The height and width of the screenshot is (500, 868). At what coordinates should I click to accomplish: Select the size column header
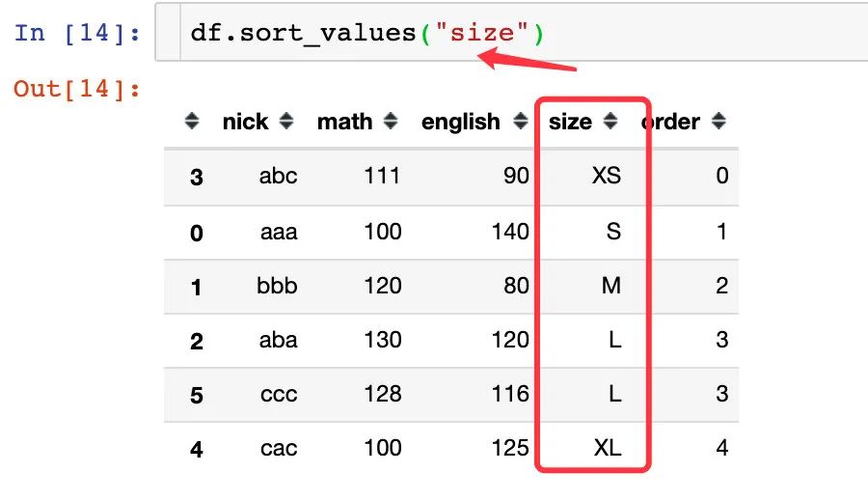(x=570, y=122)
